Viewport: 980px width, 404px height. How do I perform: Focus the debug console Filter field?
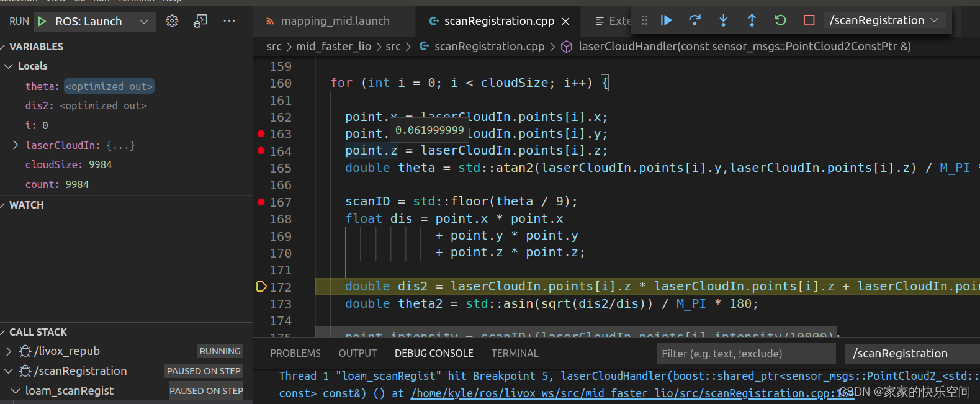746,354
